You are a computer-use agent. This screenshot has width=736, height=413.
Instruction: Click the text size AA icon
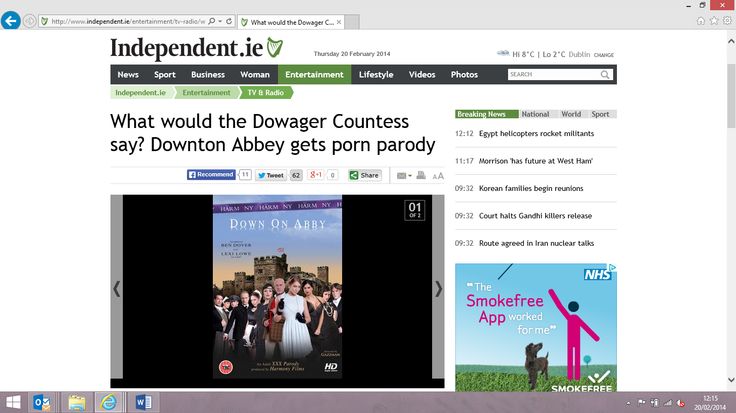438,176
